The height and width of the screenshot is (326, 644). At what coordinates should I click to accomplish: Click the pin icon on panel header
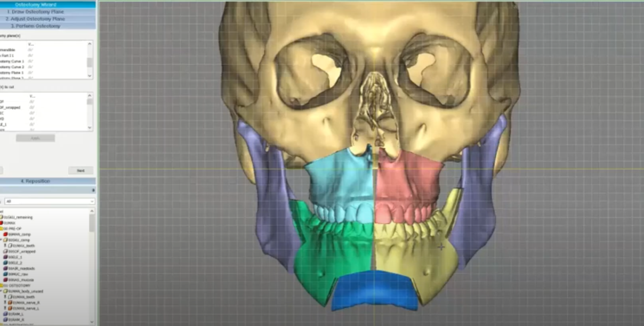[93, 190]
